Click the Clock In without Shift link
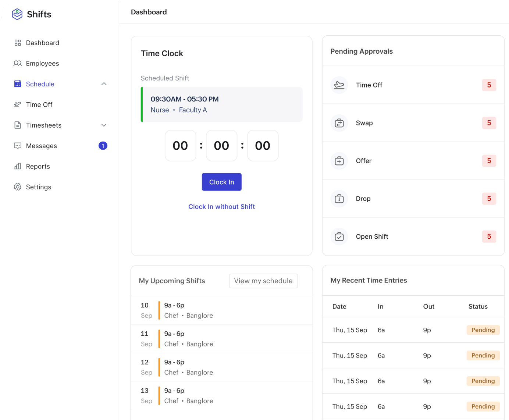509x420 pixels. (x=222, y=207)
